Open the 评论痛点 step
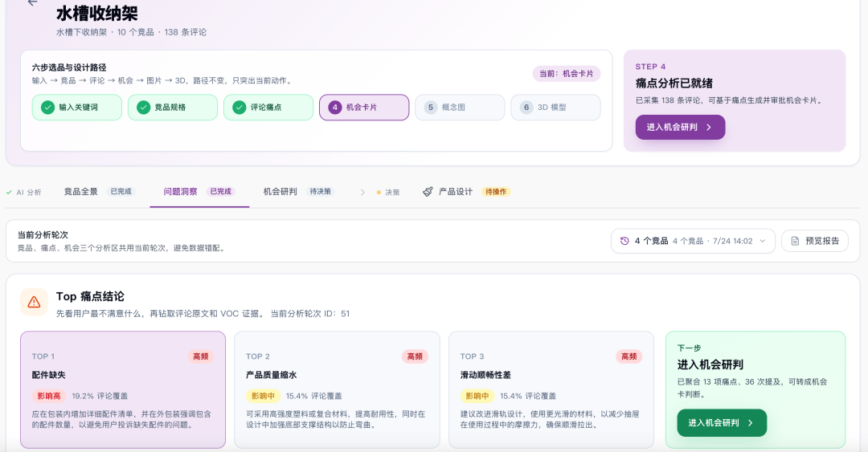The width and height of the screenshot is (868, 452). pos(268,108)
